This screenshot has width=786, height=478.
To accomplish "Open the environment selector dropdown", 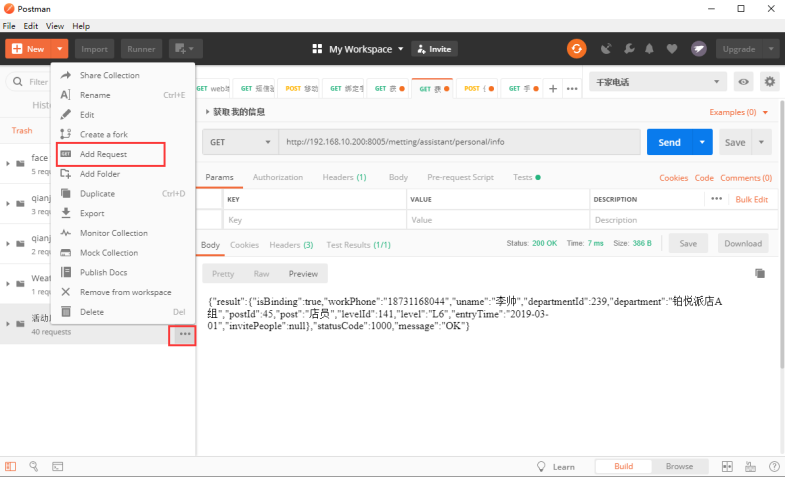I will [x=658, y=82].
